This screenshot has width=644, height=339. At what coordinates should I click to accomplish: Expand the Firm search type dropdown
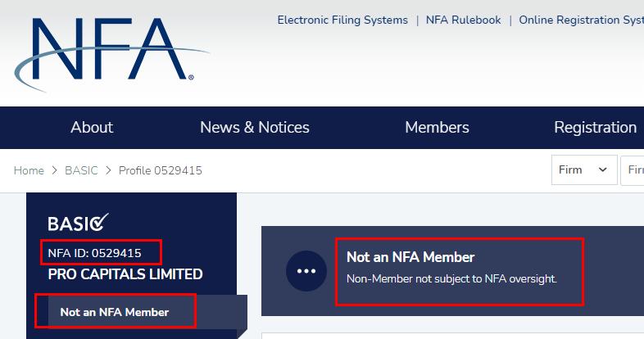click(x=583, y=169)
